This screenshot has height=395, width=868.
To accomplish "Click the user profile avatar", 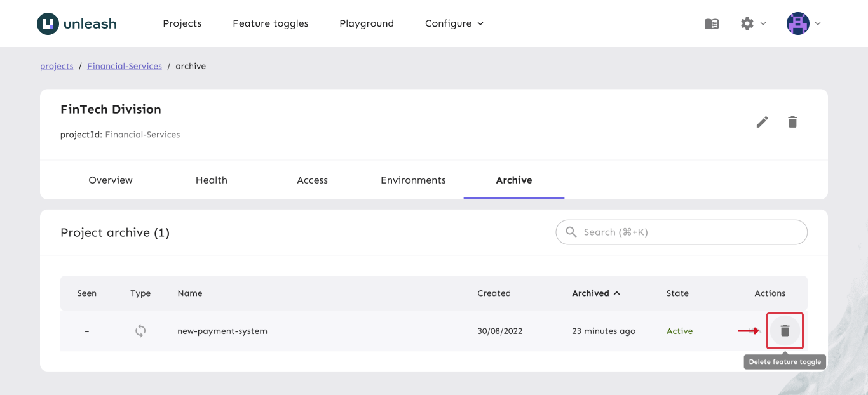I will (x=797, y=23).
